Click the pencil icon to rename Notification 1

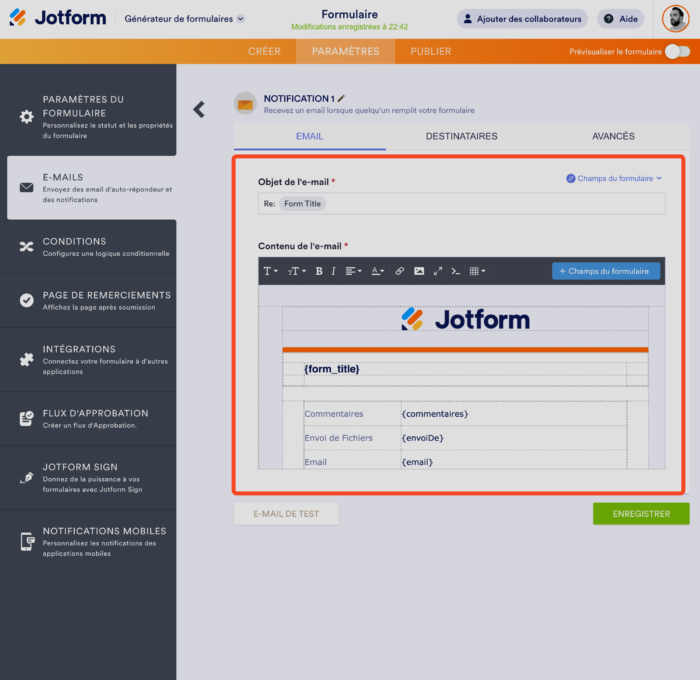[x=342, y=98]
